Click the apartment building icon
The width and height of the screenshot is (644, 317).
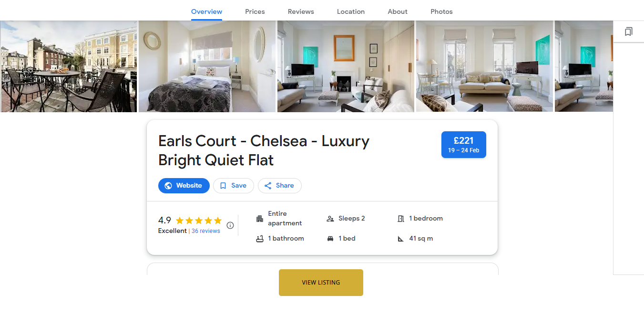click(x=260, y=219)
